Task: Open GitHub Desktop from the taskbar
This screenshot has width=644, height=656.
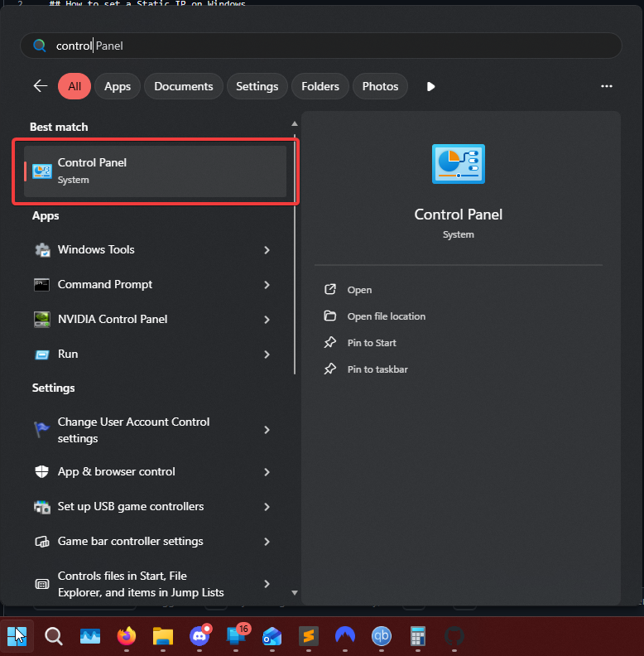Action: (x=454, y=636)
